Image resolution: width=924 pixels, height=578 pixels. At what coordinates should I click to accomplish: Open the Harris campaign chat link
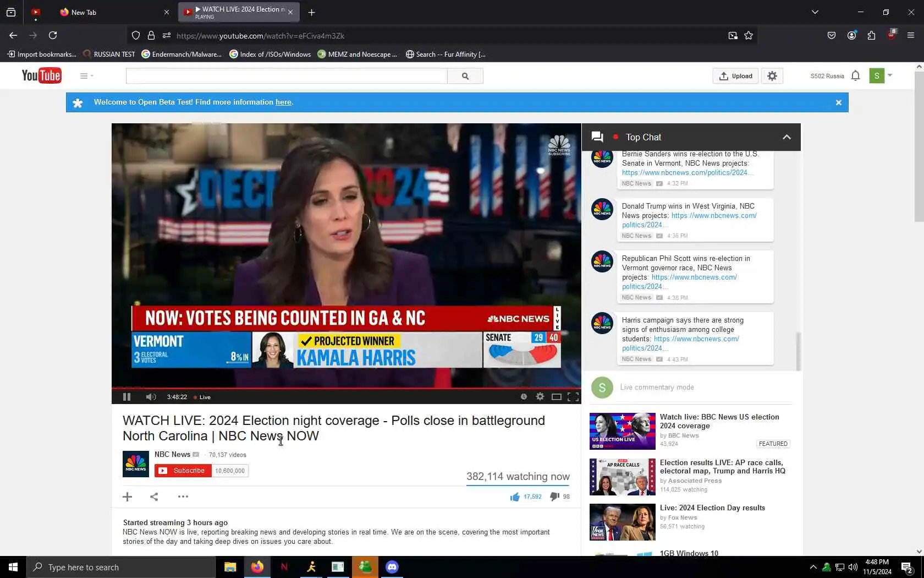[x=681, y=343]
